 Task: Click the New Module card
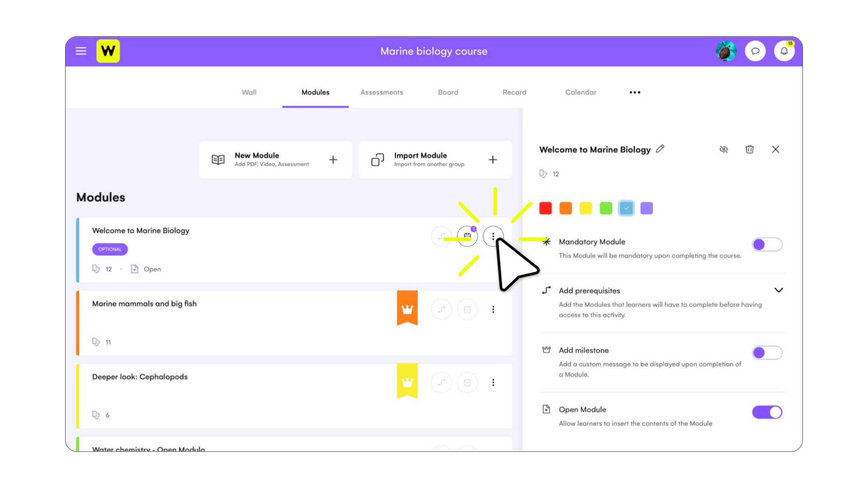(276, 160)
